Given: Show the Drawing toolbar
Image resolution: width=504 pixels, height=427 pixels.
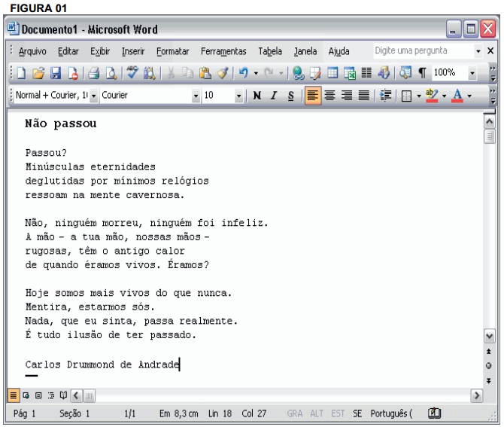Looking at the screenshot, I should 384,73.
